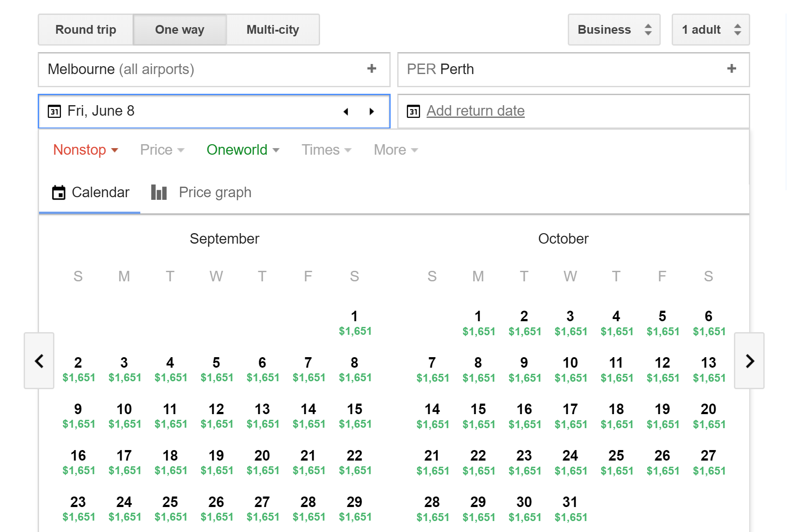Expand the Oneworld airline filter

242,150
